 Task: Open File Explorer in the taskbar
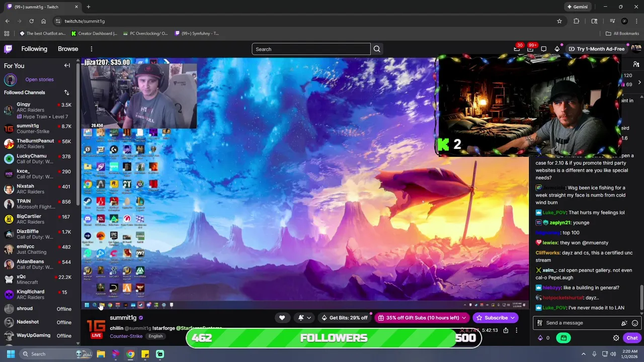coord(101,354)
